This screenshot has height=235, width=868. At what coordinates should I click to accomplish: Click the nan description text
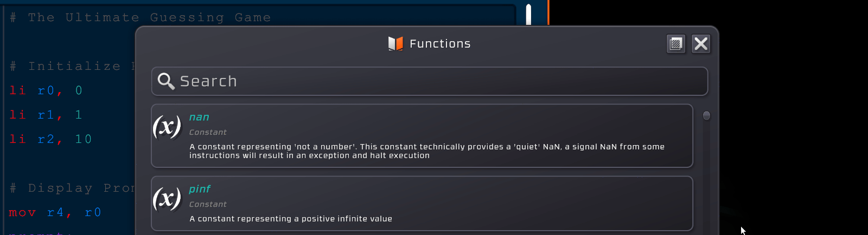pyautogui.click(x=426, y=151)
